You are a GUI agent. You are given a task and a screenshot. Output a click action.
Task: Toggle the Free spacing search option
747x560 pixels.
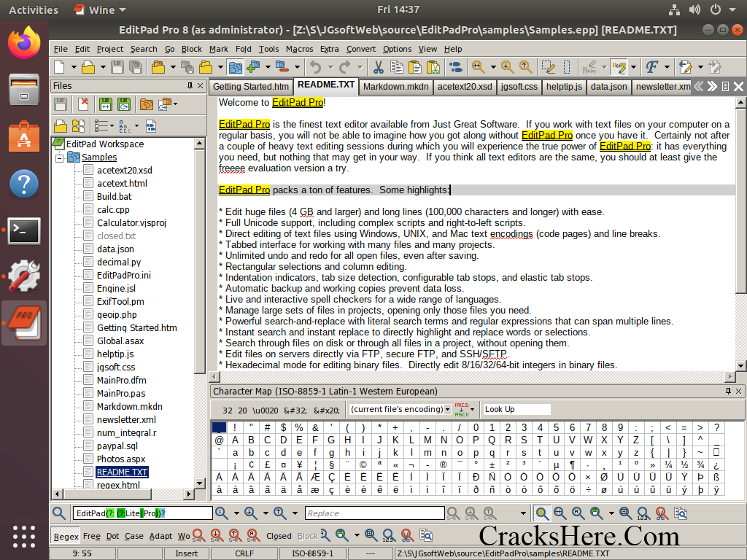click(91, 536)
